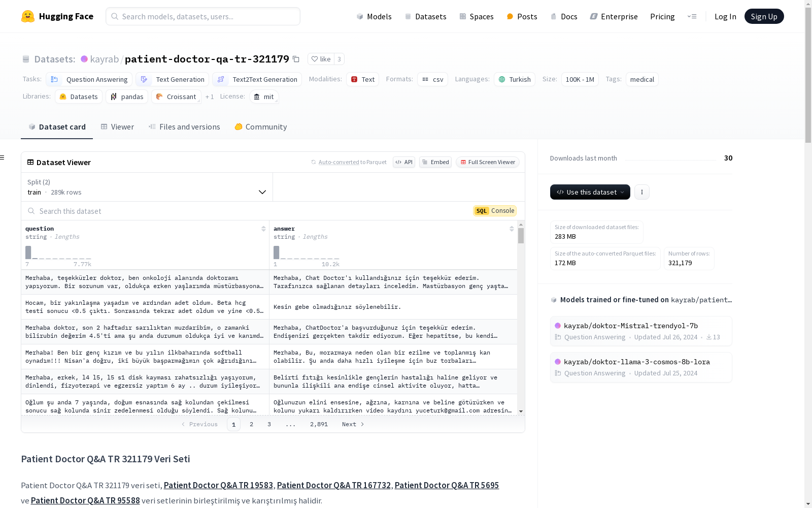
Task: Go to Spaces in the navigation
Action: [476, 16]
